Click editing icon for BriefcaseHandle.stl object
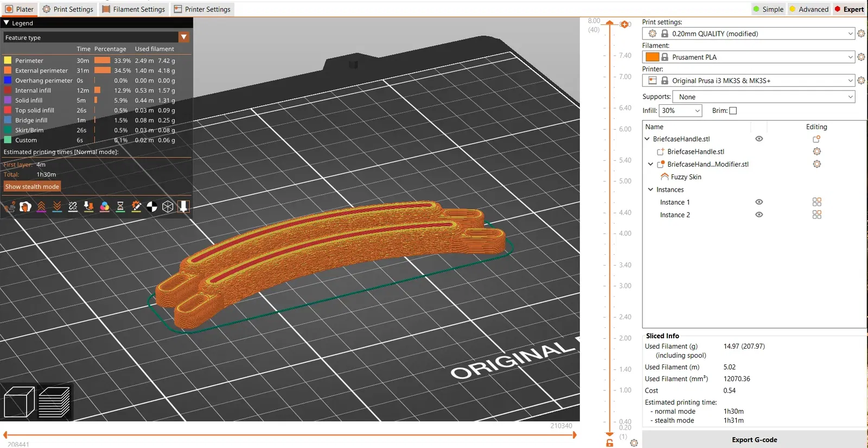 pyautogui.click(x=816, y=139)
